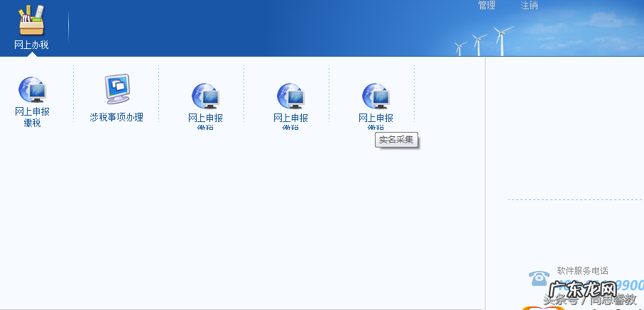Click the globe icon showing the 实名采集 tooltip
Viewport: 644px width, 310px height.
pos(376,96)
